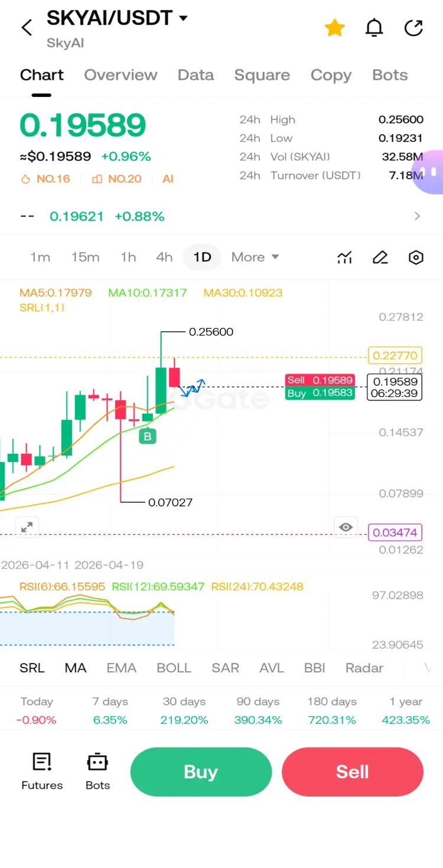Open chart settings hexagon icon

coord(416,258)
